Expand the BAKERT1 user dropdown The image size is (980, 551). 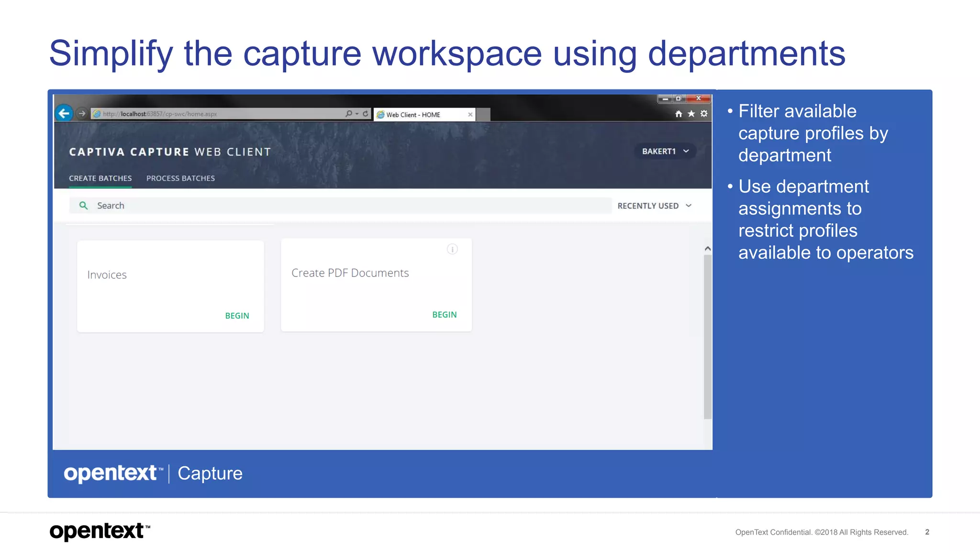pos(665,151)
